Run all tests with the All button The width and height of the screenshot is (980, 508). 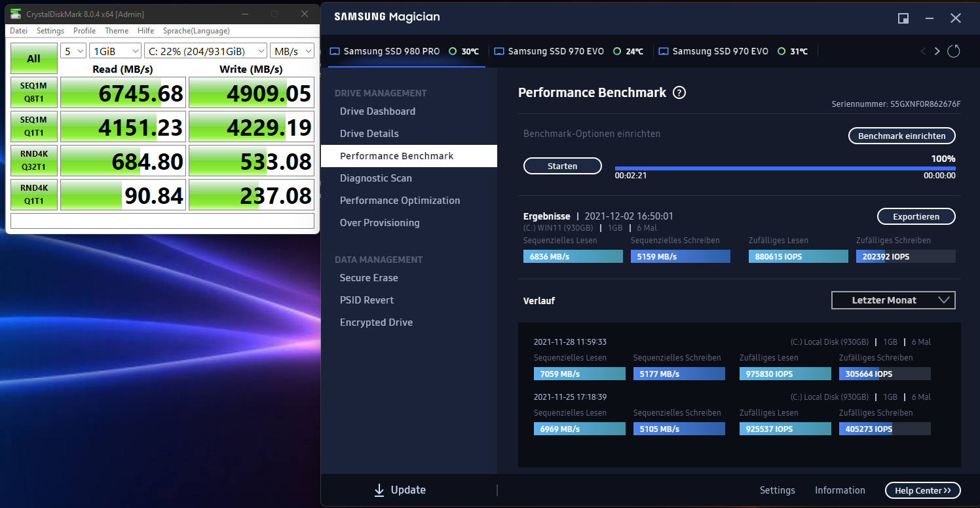(x=34, y=59)
